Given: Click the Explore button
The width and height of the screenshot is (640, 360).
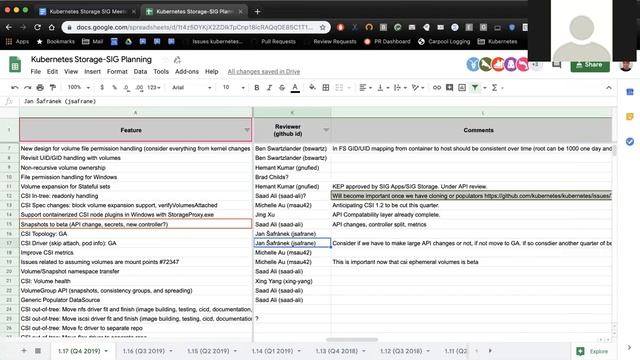Looking at the screenshot, I should 592,351.
